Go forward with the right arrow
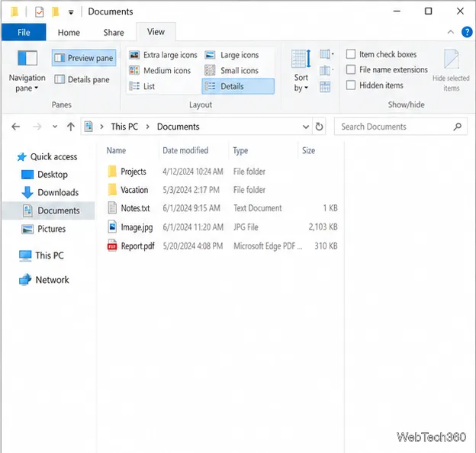 [37, 127]
